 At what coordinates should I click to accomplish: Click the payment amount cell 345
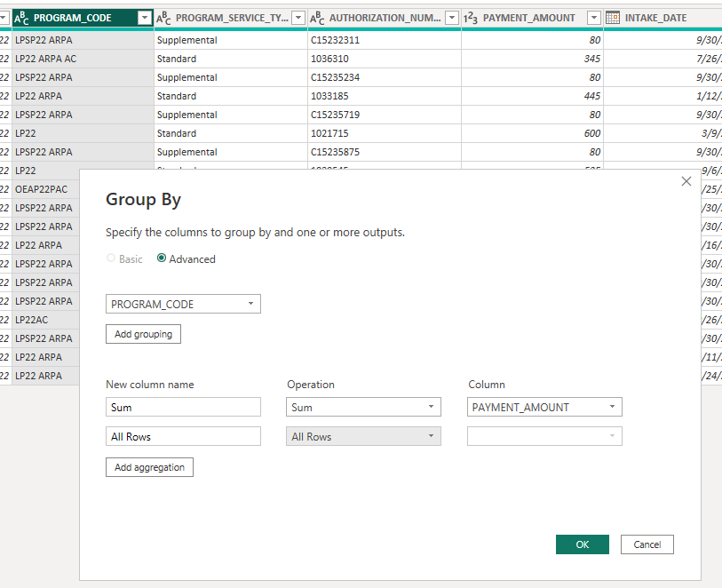click(532, 59)
